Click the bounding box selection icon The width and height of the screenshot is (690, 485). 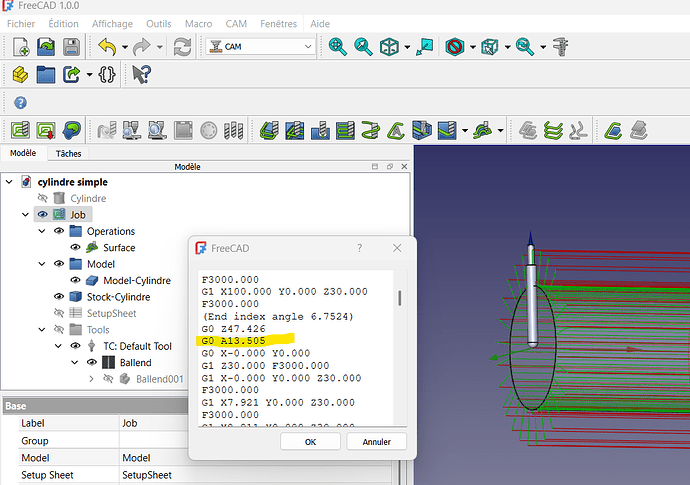click(490, 47)
